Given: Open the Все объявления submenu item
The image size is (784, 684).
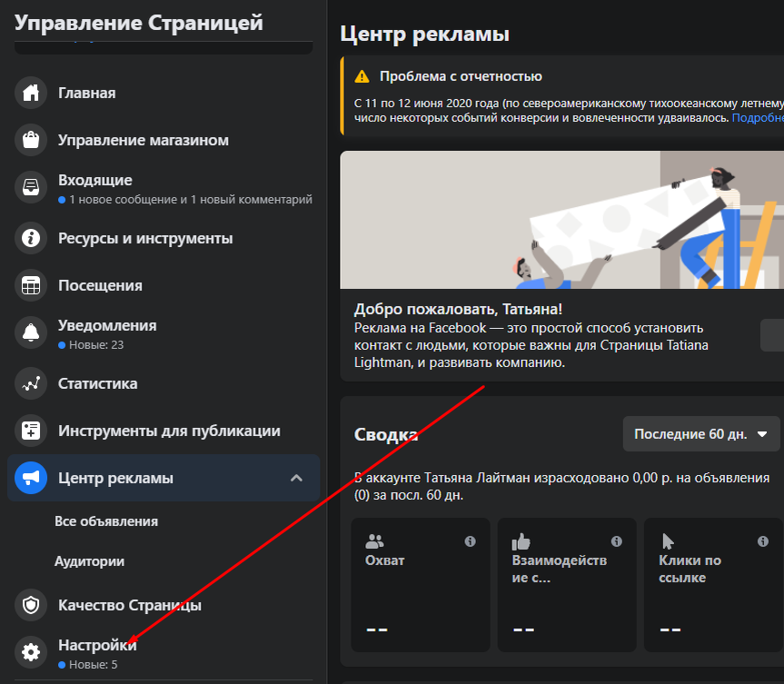Looking at the screenshot, I should pos(106,521).
